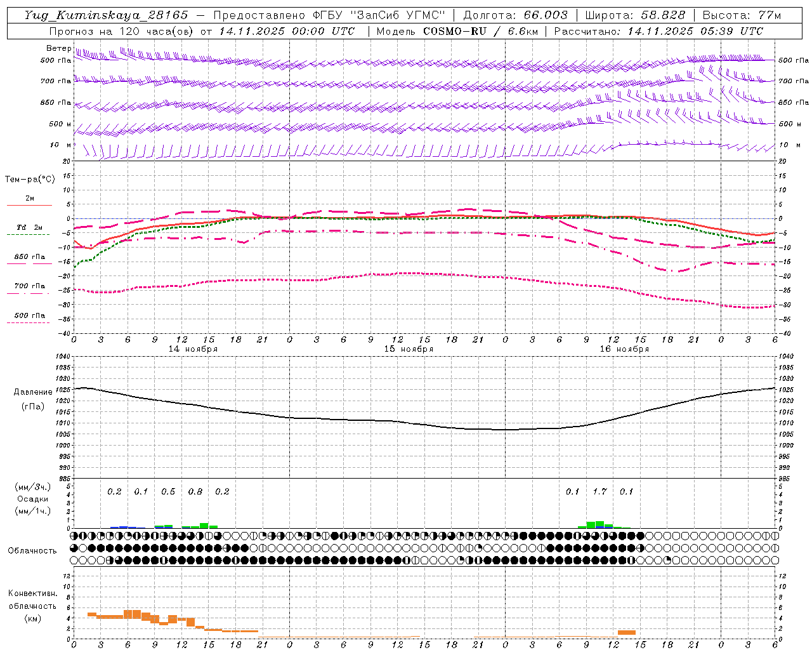Screen dimensions: 812x650
Task: Click the '(гПа)' unit label under Давление
Action: tap(33, 406)
